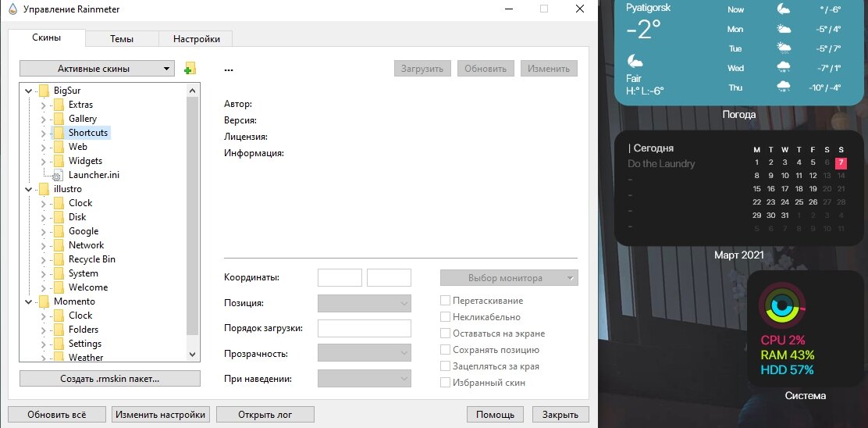The width and height of the screenshot is (868, 428).
Task: Open the Прозрачность combo box
Action: (365, 353)
